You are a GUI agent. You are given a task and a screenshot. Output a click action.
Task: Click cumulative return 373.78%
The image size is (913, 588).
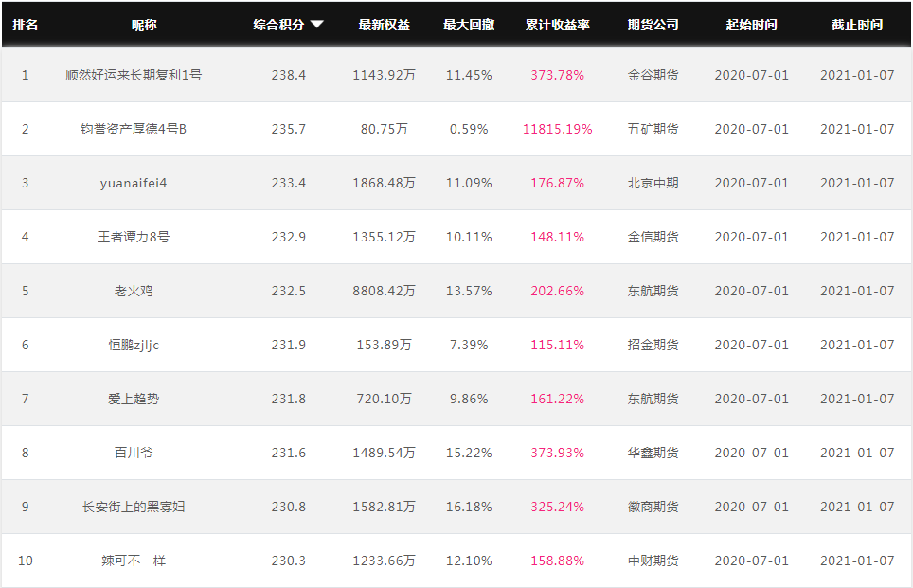click(x=557, y=75)
